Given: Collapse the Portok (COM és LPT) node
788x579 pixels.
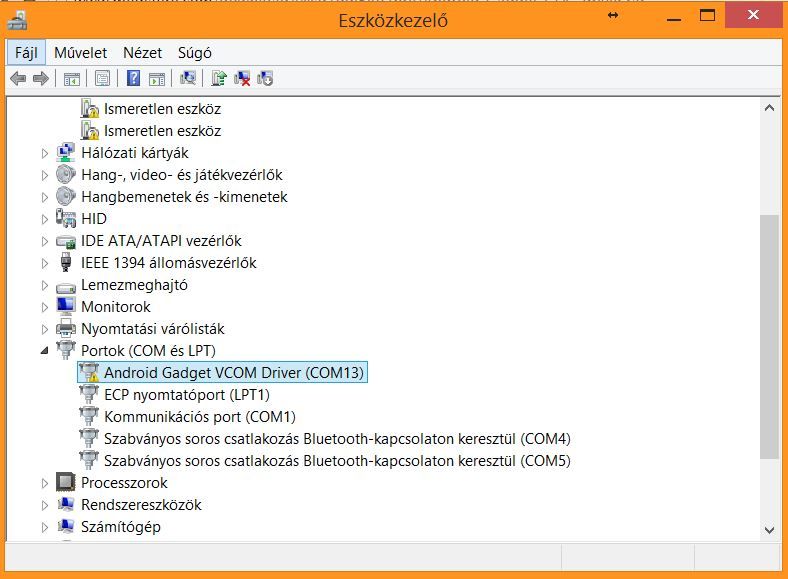Looking at the screenshot, I should (x=45, y=350).
